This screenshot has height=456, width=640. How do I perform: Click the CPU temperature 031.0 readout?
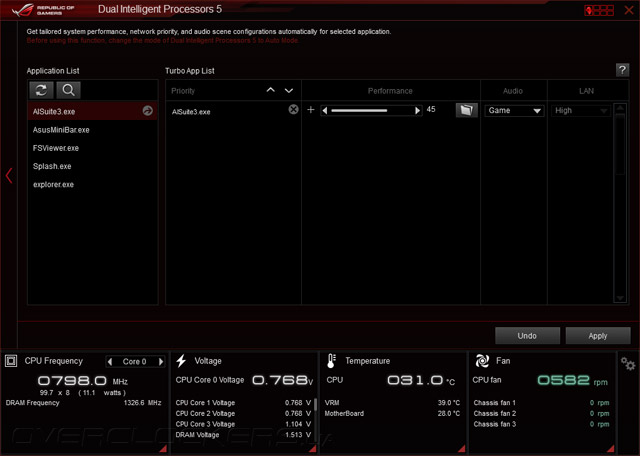[421, 380]
